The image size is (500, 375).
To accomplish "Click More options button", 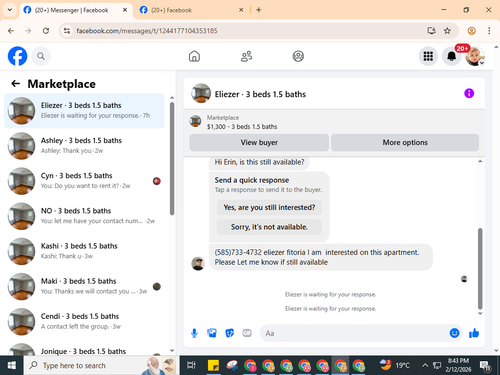I will (x=405, y=142).
